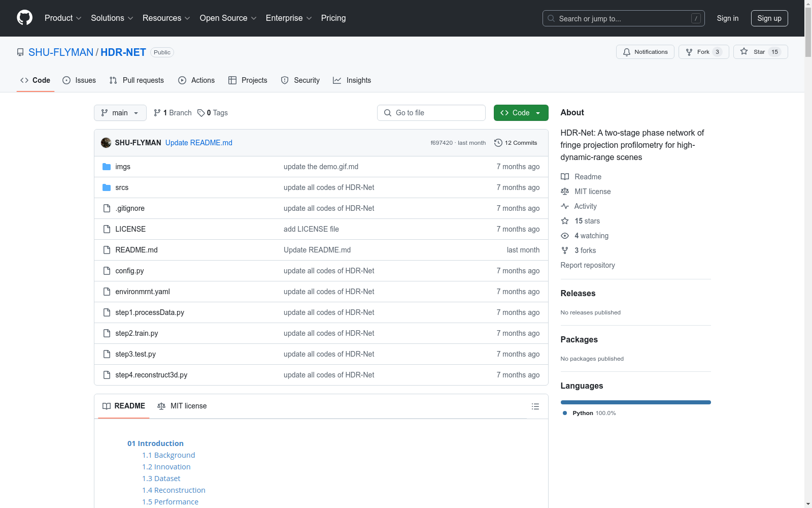Click the README.md file icon
The height and width of the screenshot is (508, 812).
107,250
